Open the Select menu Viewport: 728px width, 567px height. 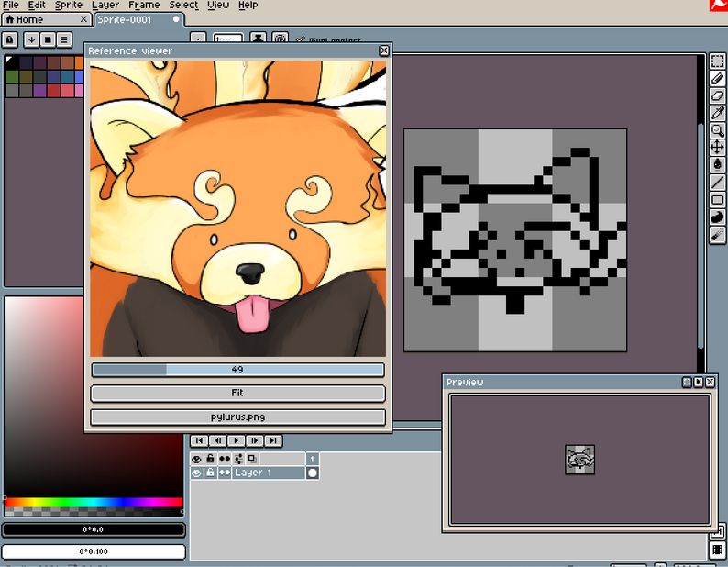[183, 6]
